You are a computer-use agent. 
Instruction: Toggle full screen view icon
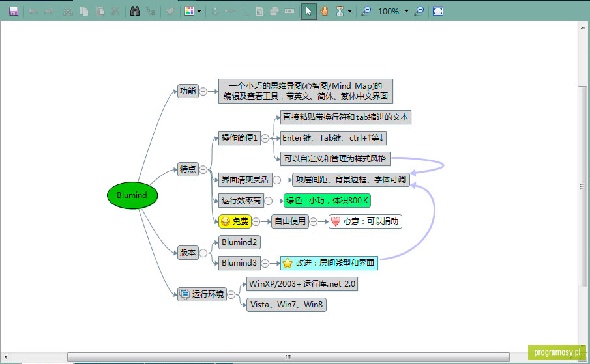(x=438, y=11)
